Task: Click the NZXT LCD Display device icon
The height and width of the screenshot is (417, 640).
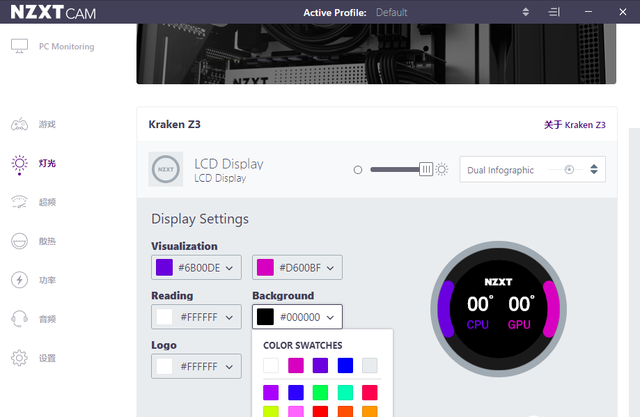Action: coord(166,169)
